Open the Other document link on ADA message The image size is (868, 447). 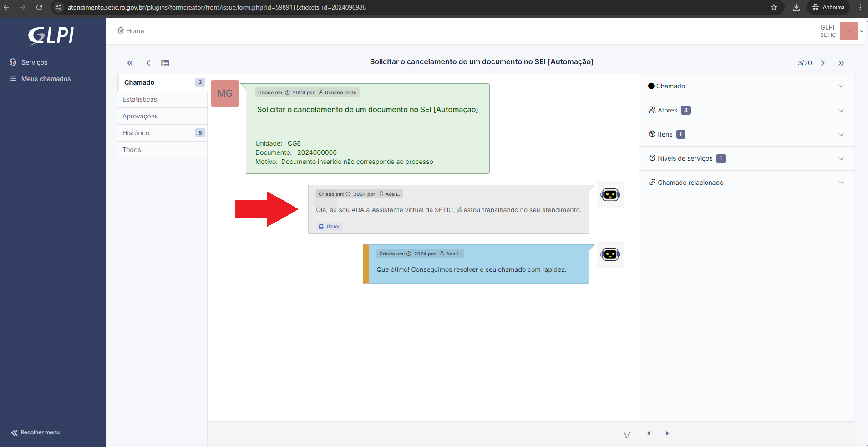point(329,226)
